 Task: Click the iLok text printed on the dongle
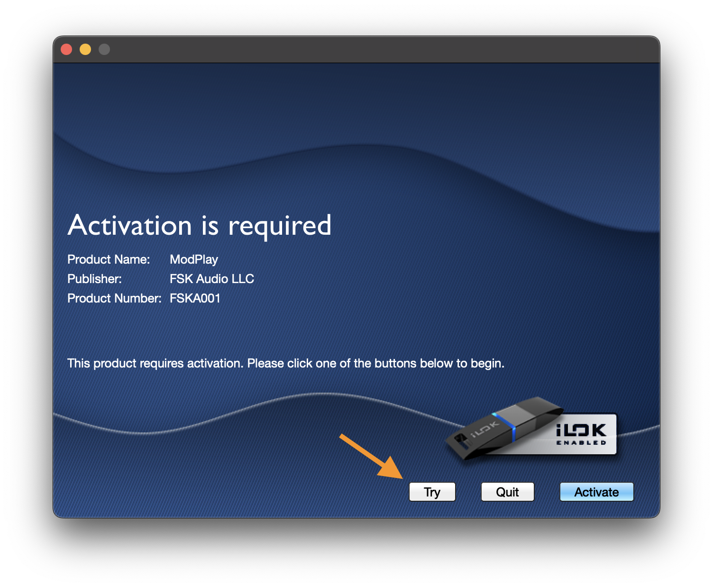click(x=485, y=429)
